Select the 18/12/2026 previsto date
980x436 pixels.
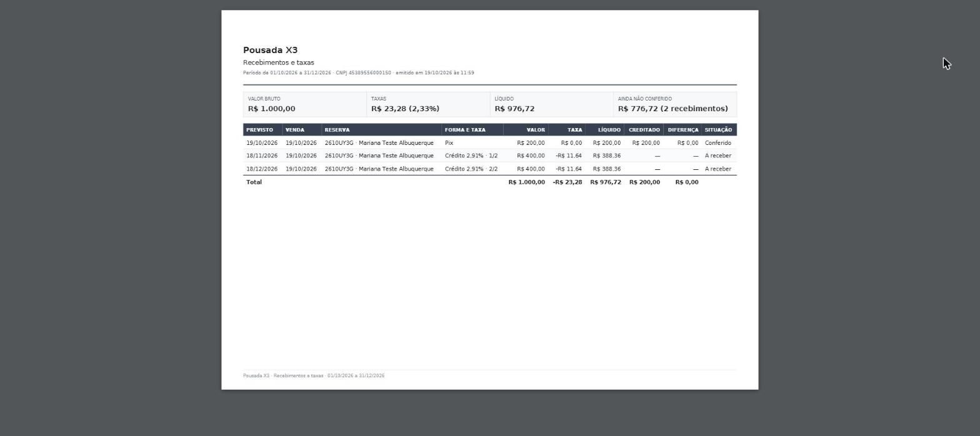[262, 169]
